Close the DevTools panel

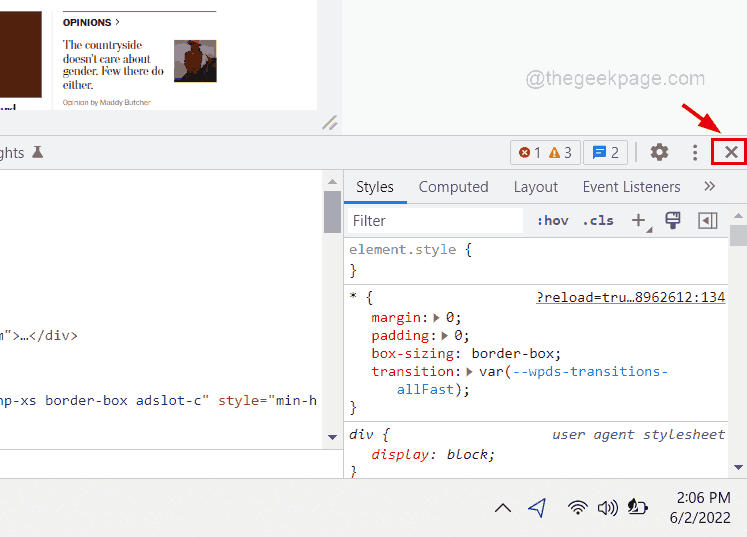pos(731,152)
